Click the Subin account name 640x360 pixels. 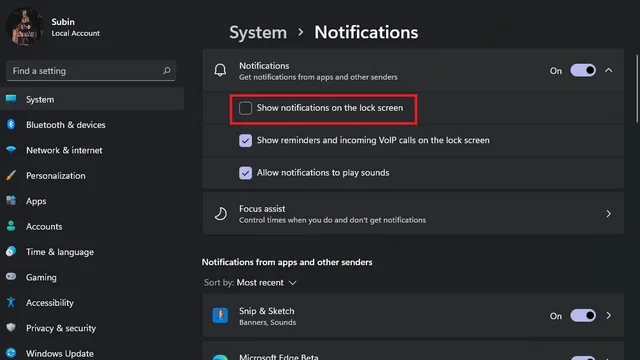pyautogui.click(x=63, y=22)
